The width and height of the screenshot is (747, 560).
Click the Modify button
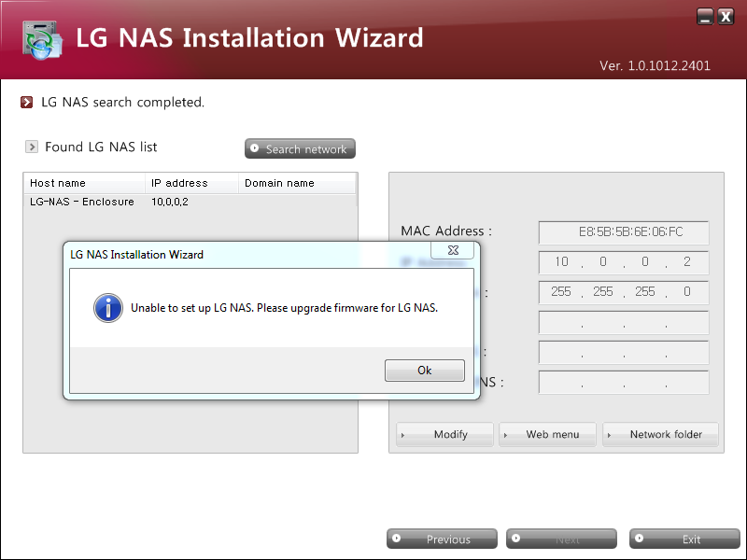pos(444,434)
